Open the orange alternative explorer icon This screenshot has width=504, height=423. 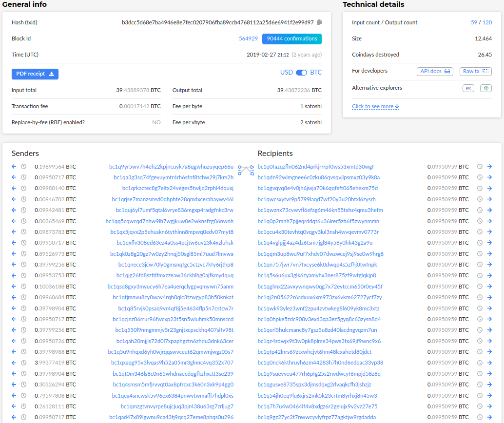click(x=486, y=88)
